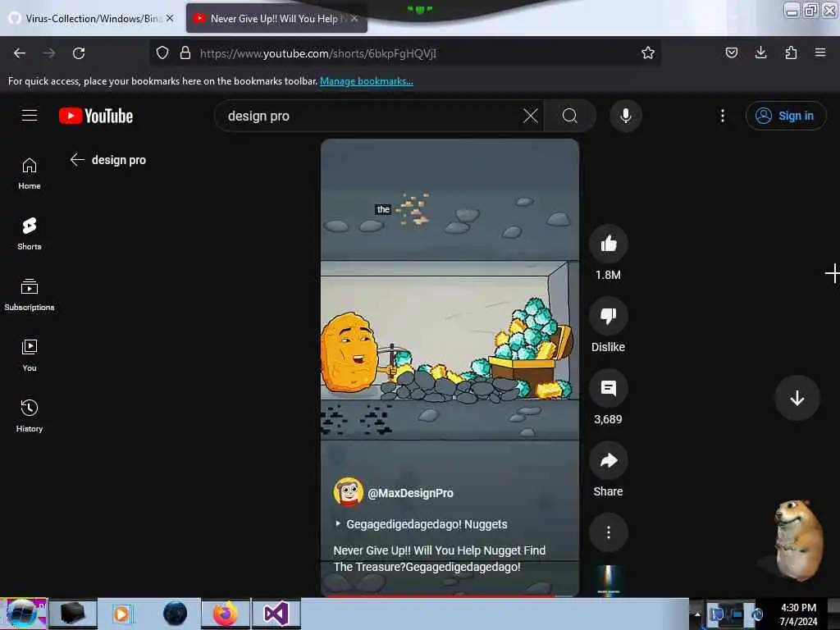
Task: Close the Never Give Up tab
Action: point(354,18)
